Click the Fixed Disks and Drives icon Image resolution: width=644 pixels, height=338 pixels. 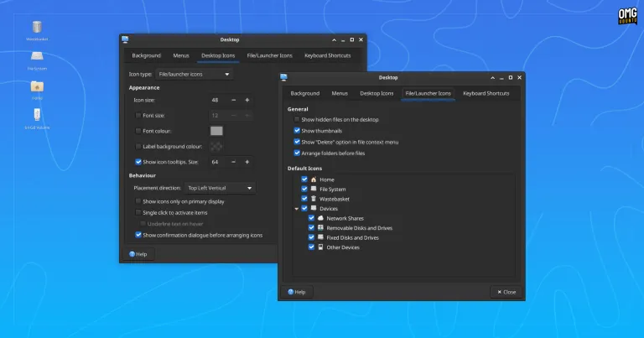pos(320,237)
